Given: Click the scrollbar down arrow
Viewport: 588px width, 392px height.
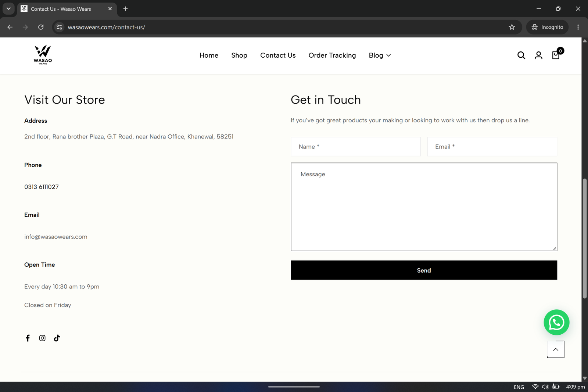Looking at the screenshot, I should 585,378.
